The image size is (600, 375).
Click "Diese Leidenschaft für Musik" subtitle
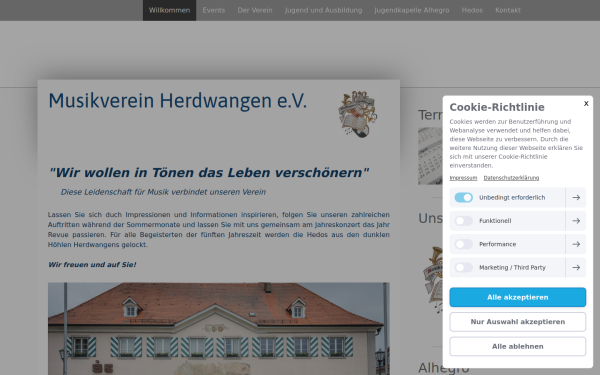(x=163, y=192)
